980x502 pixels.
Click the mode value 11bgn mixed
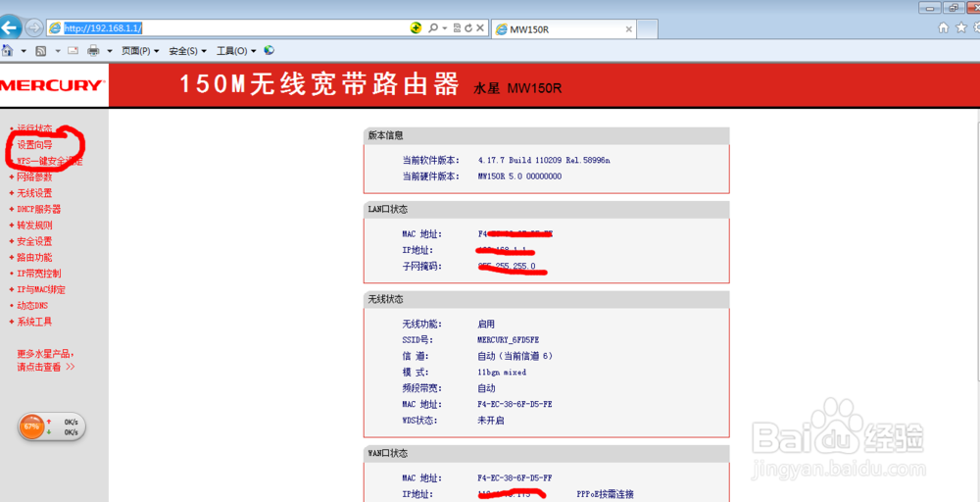[502, 372]
